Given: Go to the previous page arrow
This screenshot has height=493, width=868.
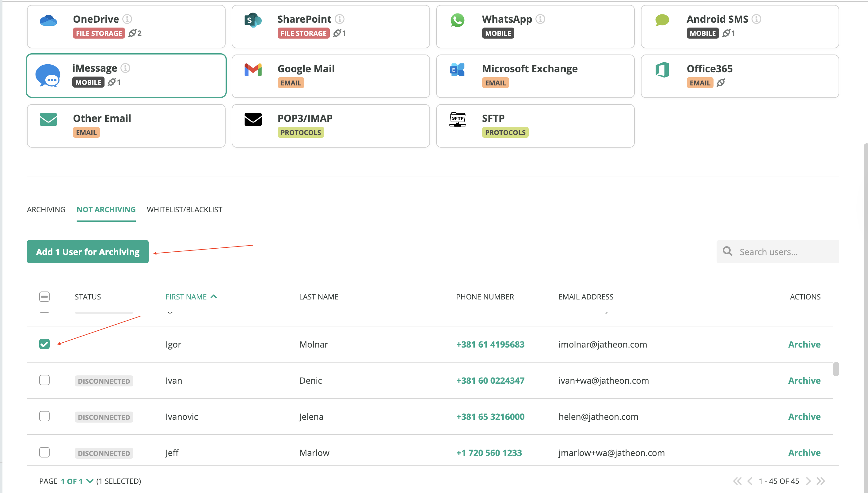Looking at the screenshot, I should click(750, 481).
